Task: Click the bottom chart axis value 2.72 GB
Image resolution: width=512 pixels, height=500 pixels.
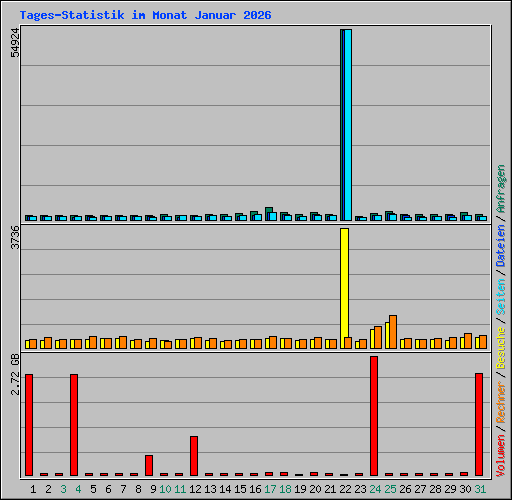Action: (15, 374)
